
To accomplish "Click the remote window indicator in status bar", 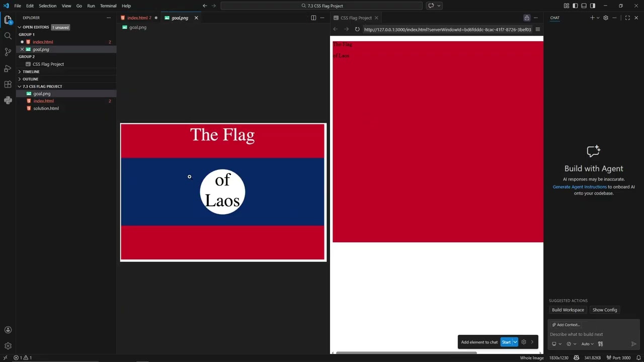I will [x=5, y=358].
